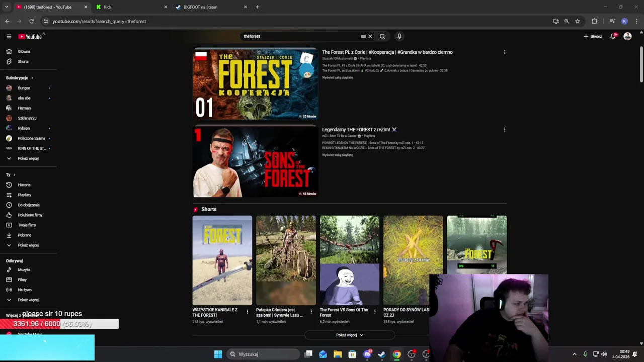Open Do obejrzenia watch later
The image size is (644, 362).
click(x=28, y=205)
